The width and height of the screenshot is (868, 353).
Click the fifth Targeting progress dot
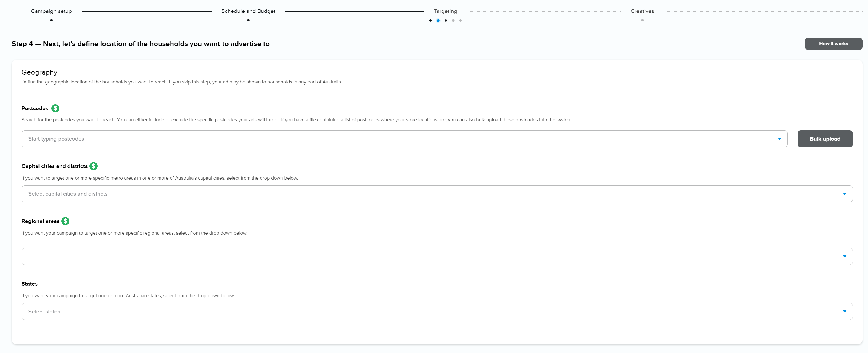[461, 21]
